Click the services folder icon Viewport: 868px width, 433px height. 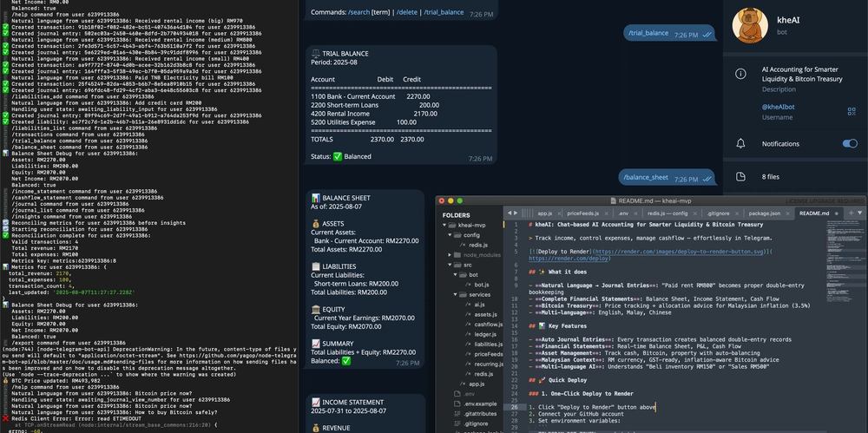464,294
